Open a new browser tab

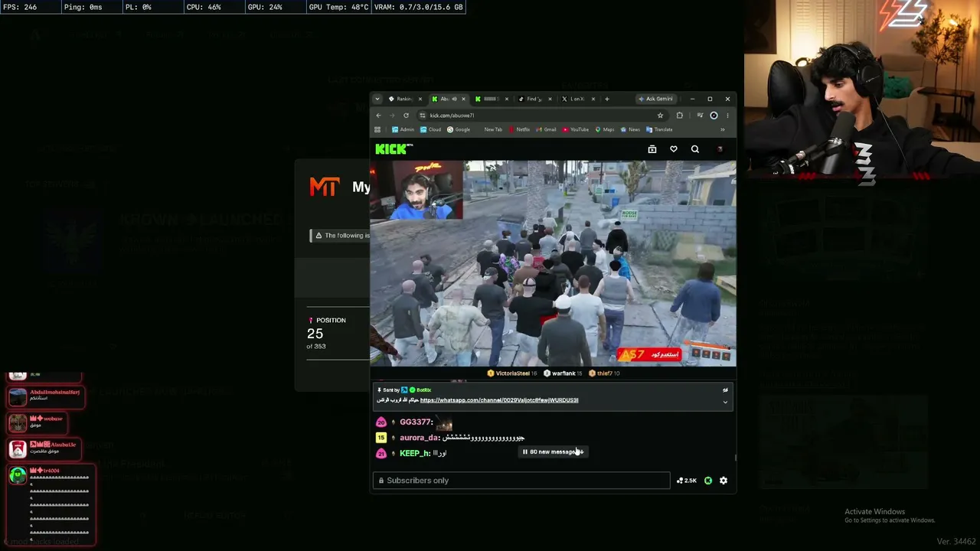coord(607,99)
